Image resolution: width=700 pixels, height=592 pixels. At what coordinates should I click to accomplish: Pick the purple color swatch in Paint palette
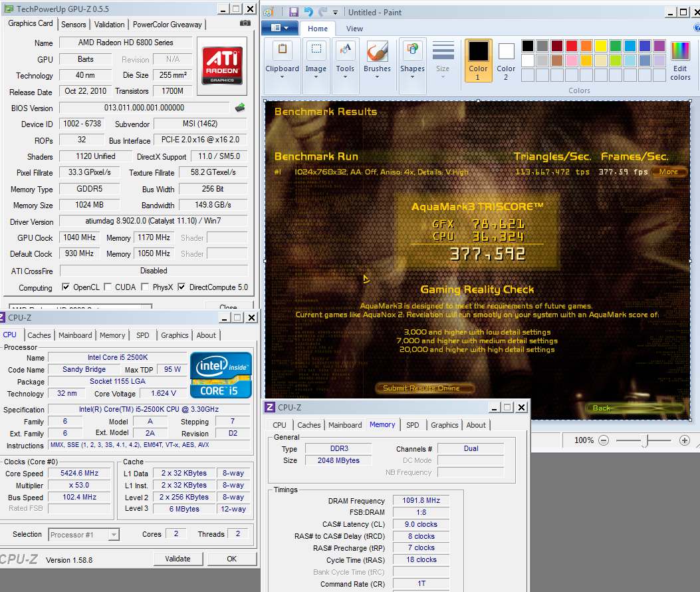(659, 46)
